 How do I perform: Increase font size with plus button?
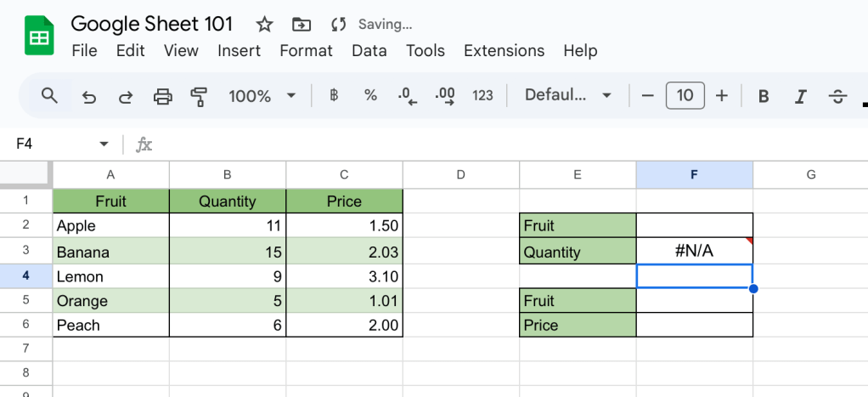point(722,95)
